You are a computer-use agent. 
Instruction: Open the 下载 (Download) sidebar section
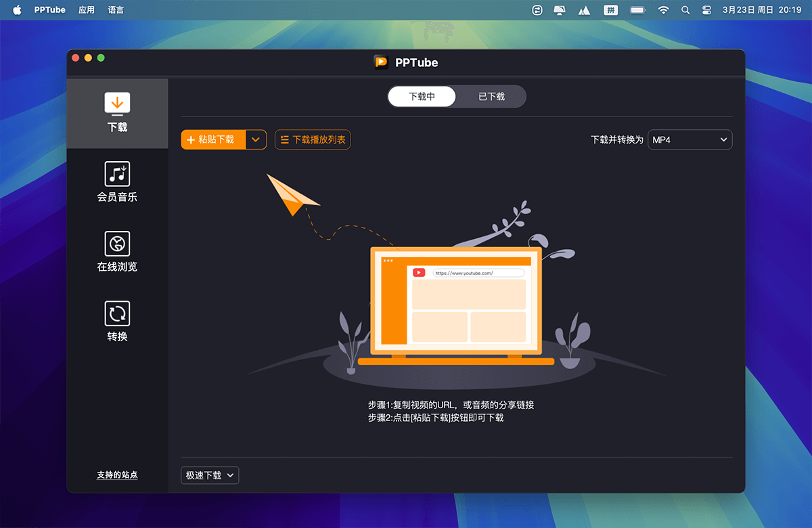pos(117,113)
